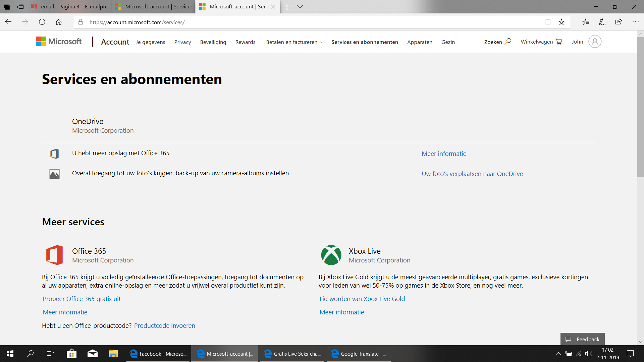Click scrollbar down arrow
Image resolution: width=644 pixels, height=362 pixels.
point(641,342)
